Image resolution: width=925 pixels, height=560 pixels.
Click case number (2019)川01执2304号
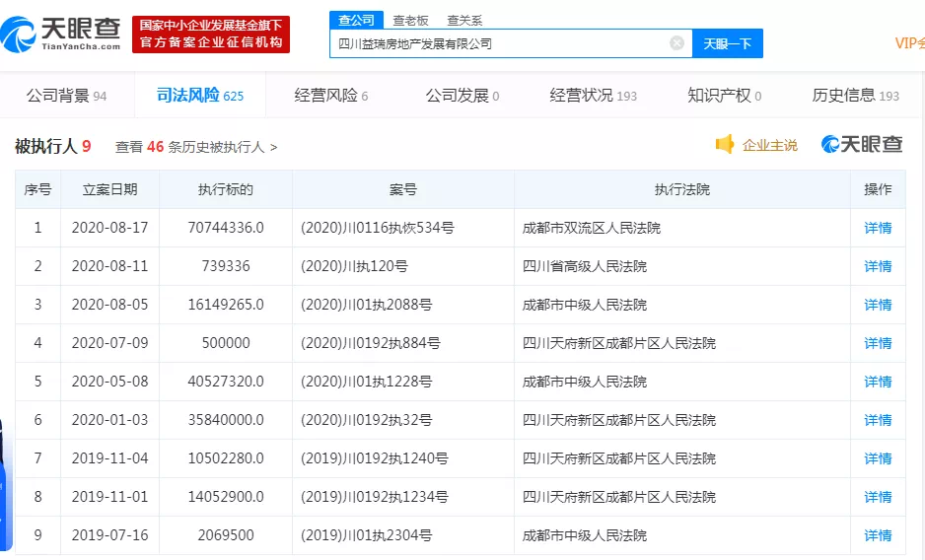pyautogui.click(x=366, y=535)
